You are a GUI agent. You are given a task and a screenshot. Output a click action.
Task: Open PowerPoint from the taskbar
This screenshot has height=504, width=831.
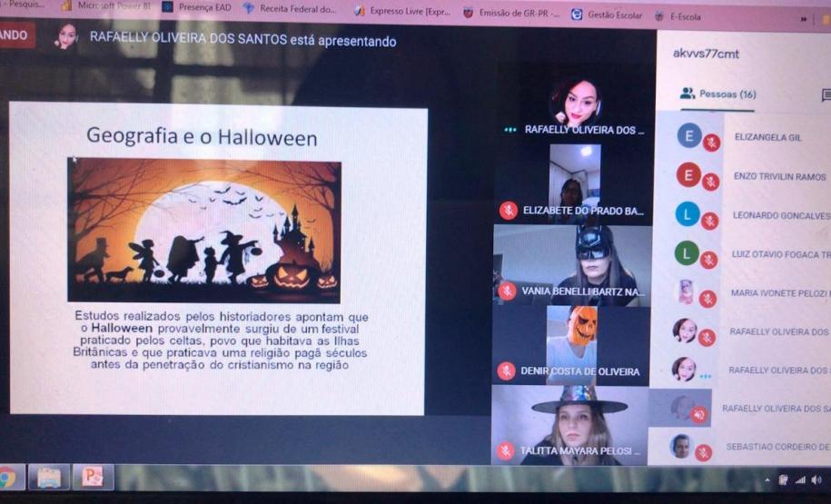pos(93,477)
